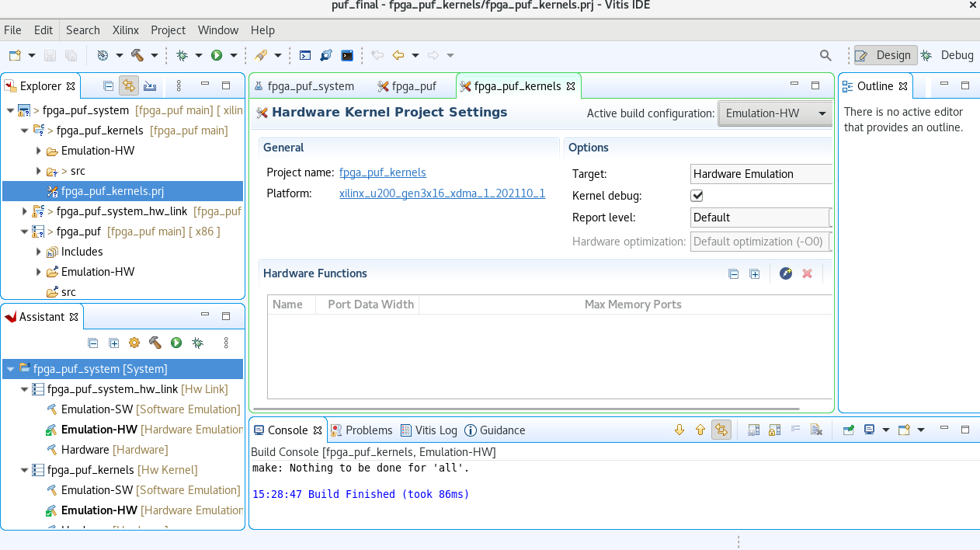The image size is (980, 550).
Task: Open Display Selected Console dropdown arrow
Action: tap(886, 430)
